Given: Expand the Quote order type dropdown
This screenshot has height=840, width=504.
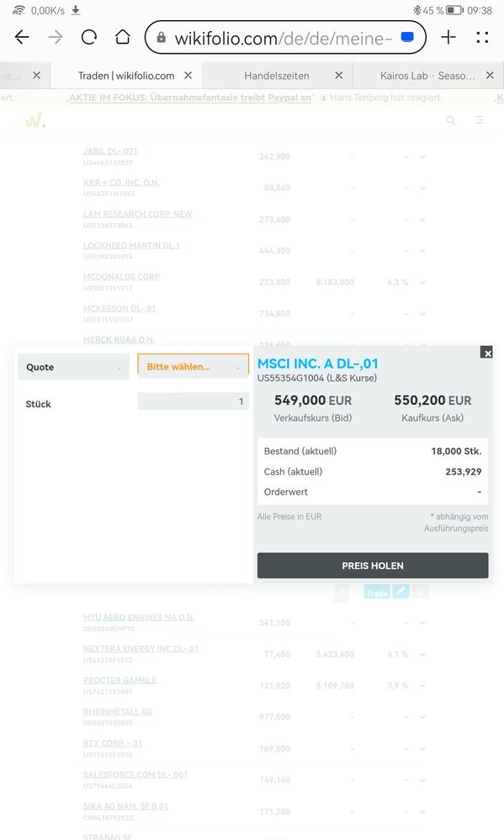Looking at the screenshot, I should (74, 367).
